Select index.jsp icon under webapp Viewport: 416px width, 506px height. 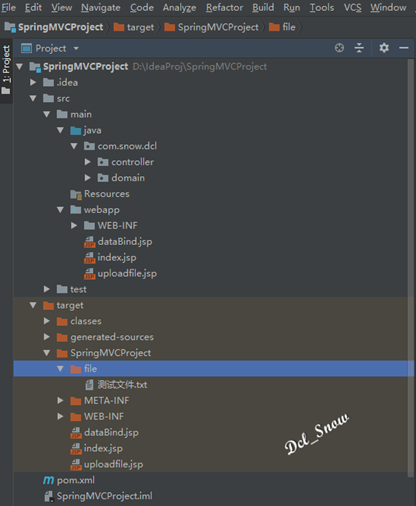[x=89, y=258]
